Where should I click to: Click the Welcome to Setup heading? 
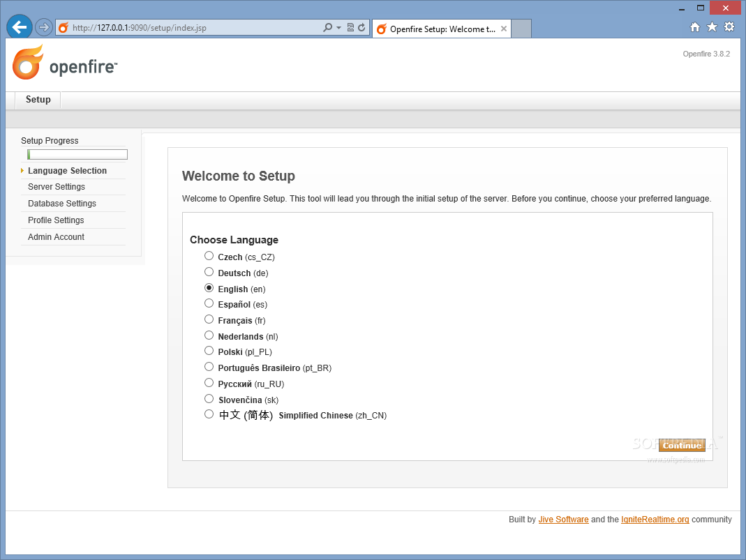click(239, 176)
